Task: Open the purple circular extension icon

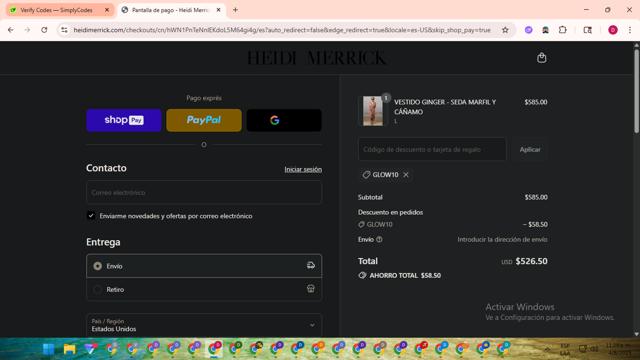Action: (529, 30)
